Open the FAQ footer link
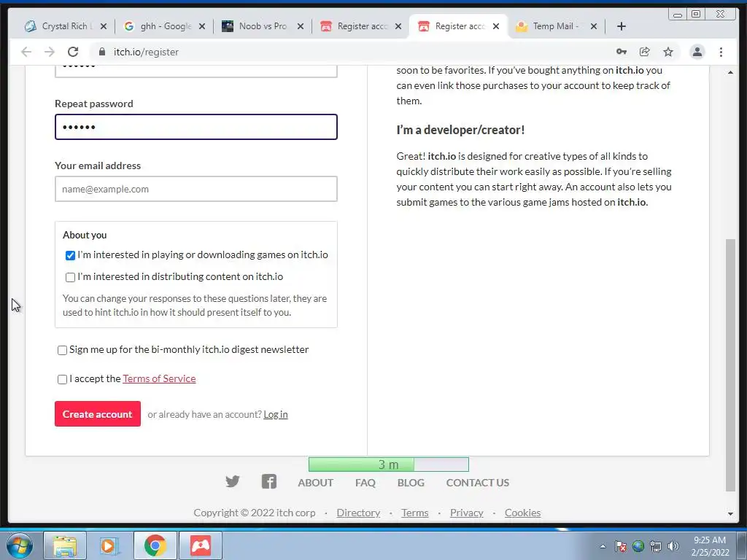The height and width of the screenshot is (560, 747). click(x=365, y=483)
